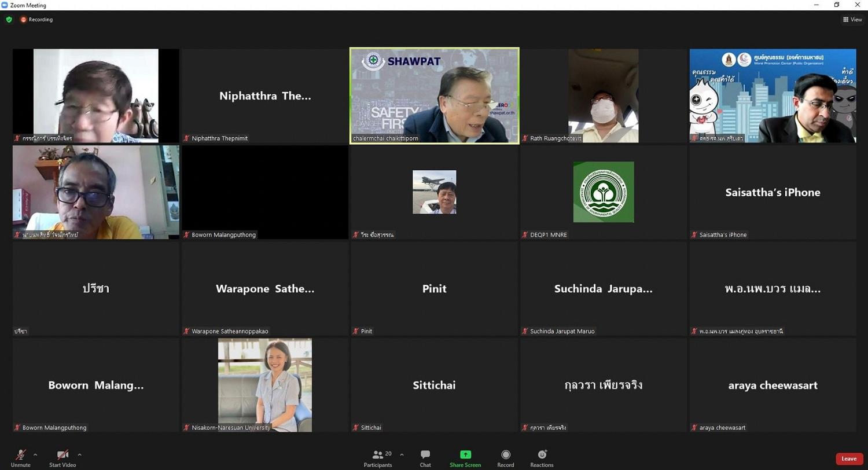Image resolution: width=868 pixels, height=470 pixels.
Task: Click the Zoom Meeting title bar icon
Action: (x=5, y=5)
